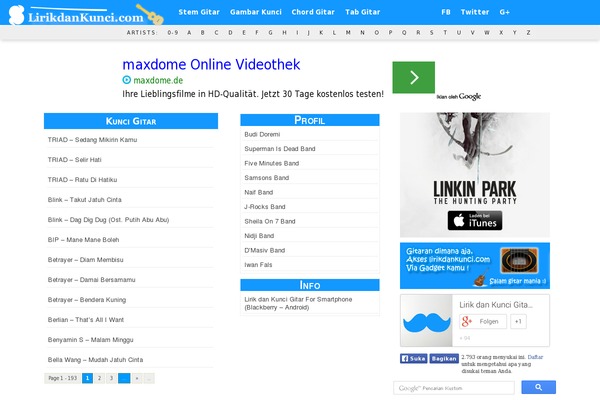
Task: Click the Facebook Suka button
Action: click(x=413, y=359)
